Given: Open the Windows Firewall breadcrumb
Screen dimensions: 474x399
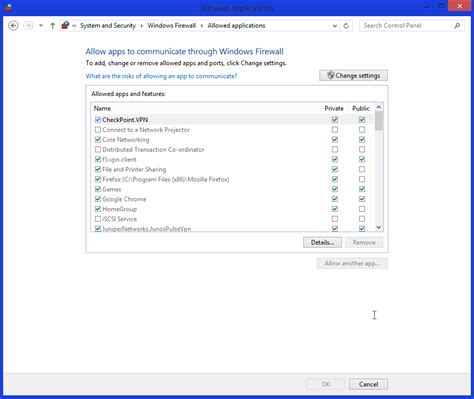Looking at the screenshot, I should coord(172,26).
